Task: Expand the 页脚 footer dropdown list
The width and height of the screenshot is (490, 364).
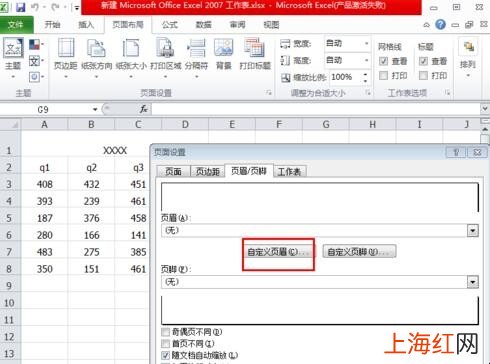Action: [473, 282]
